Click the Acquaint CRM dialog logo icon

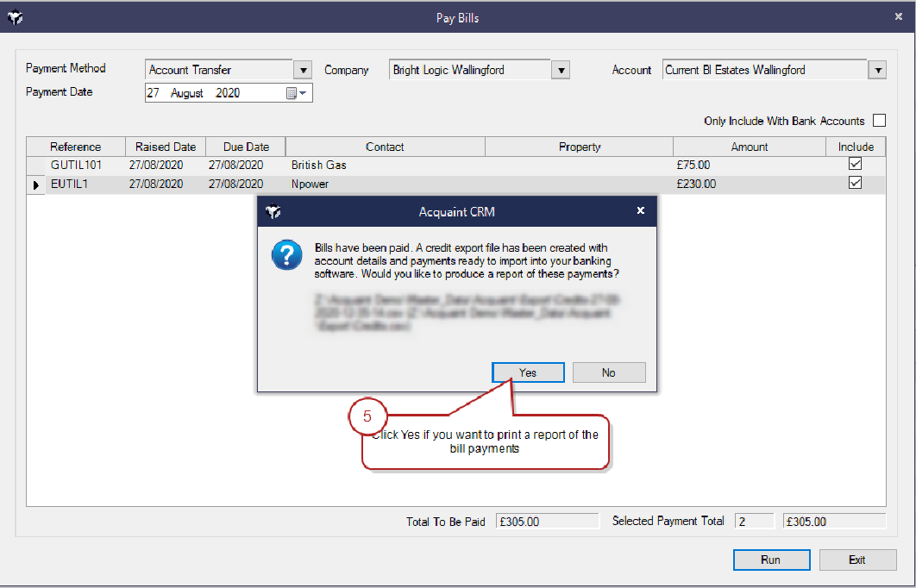(x=274, y=211)
